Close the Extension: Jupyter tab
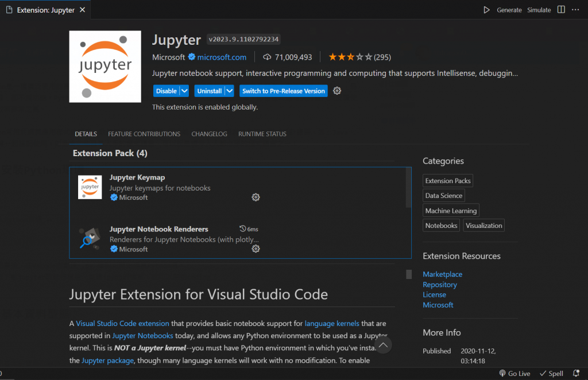The width and height of the screenshot is (588, 380). pyautogui.click(x=83, y=10)
